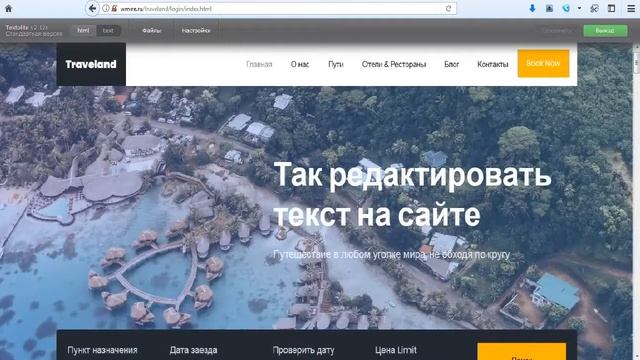
Task: Click the Traveland logo
Action: coord(91,64)
